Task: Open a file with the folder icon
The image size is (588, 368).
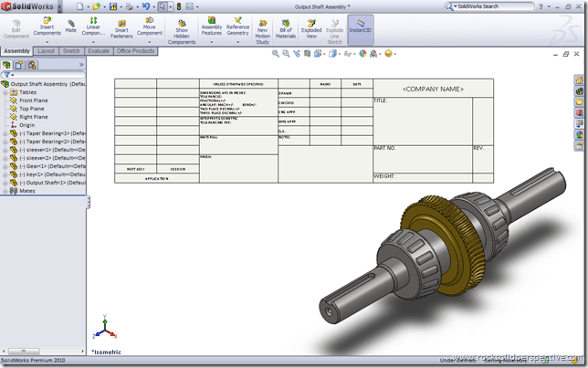Action: (97, 6)
